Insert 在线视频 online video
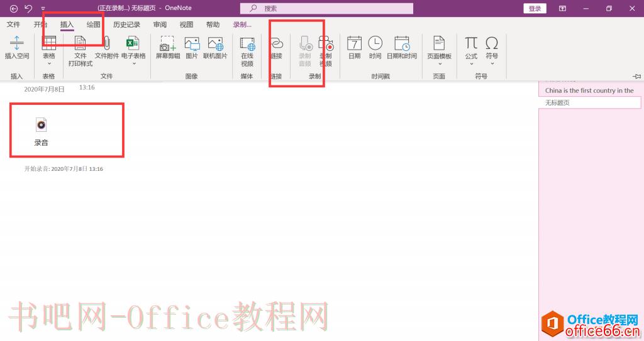This screenshot has height=341, width=644. [x=247, y=51]
